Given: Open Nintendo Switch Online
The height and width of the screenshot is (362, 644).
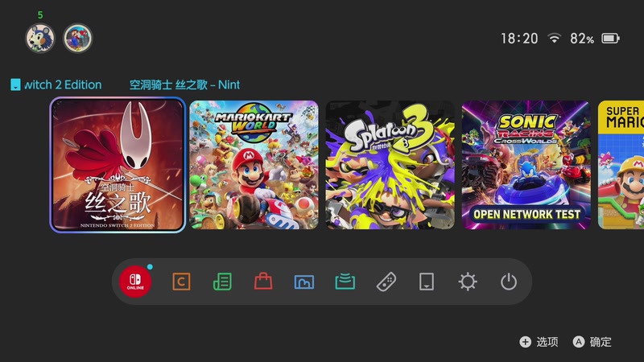Looking at the screenshot, I should pos(135,282).
